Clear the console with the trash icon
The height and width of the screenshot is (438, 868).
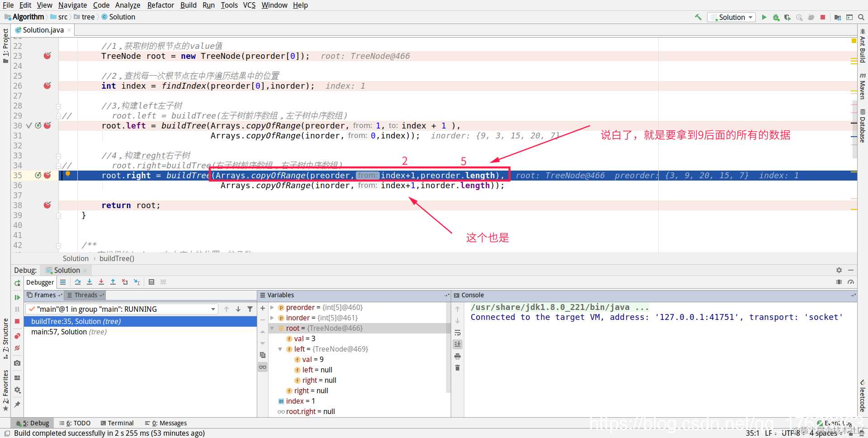click(x=458, y=368)
